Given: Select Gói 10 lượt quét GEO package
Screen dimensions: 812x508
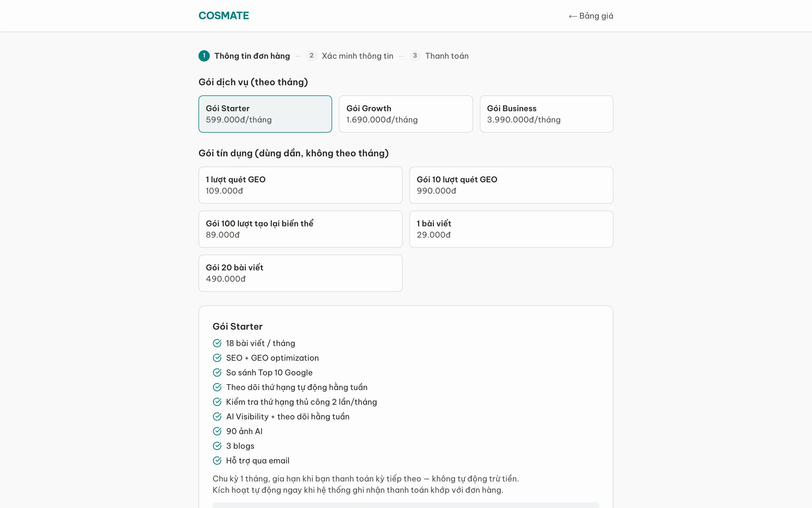Looking at the screenshot, I should pyautogui.click(x=511, y=185).
